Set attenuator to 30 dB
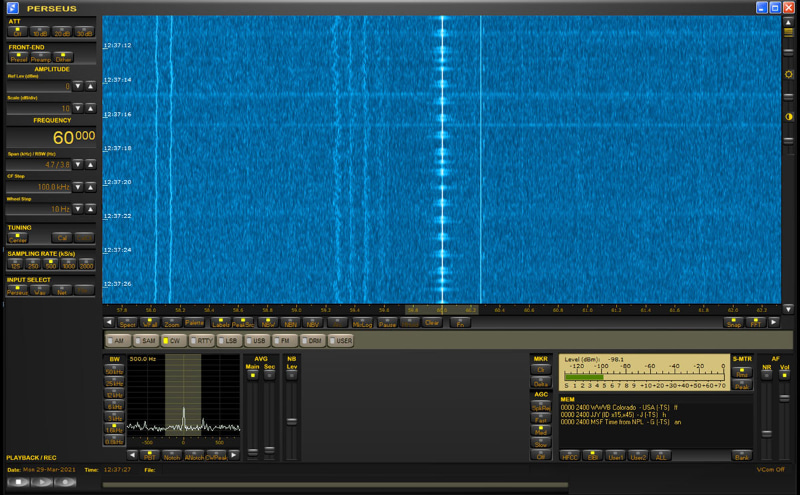 (x=84, y=32)
